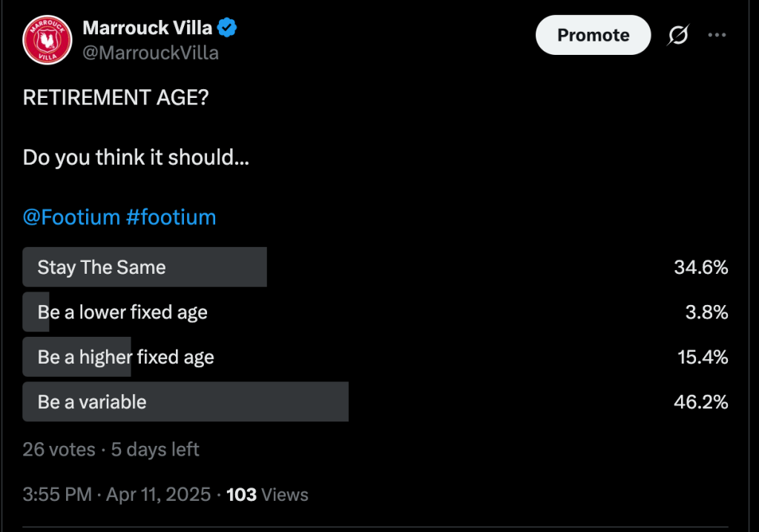The image size is (759, 532).
Task: Click the @MarrouckVilla handle
Action: pos(151,53)
